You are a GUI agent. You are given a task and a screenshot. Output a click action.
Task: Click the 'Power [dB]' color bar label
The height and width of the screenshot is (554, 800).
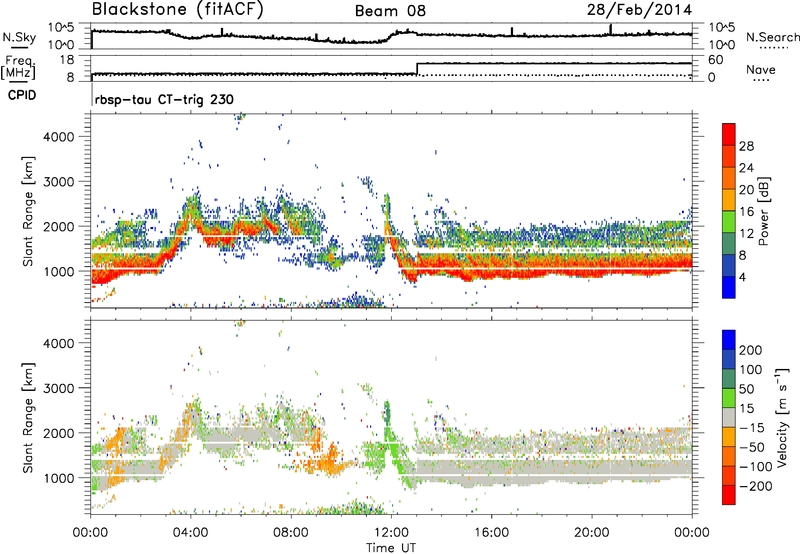point(763,211)
